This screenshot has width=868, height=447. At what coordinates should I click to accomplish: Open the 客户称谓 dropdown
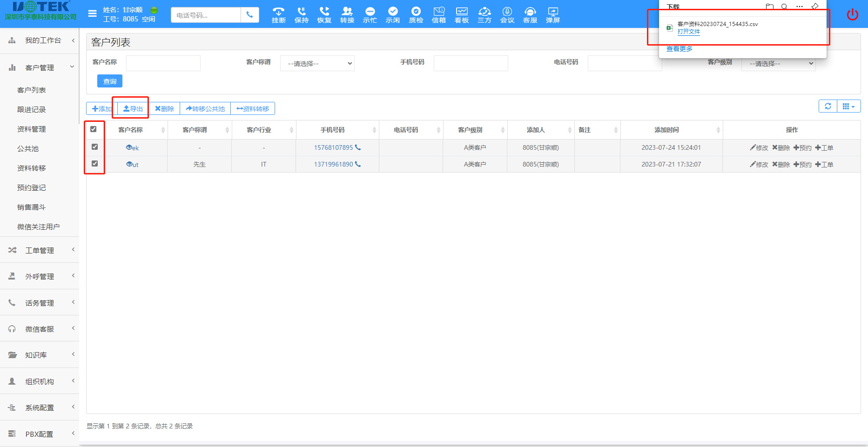pyautogui.click(x=317, y=63)
